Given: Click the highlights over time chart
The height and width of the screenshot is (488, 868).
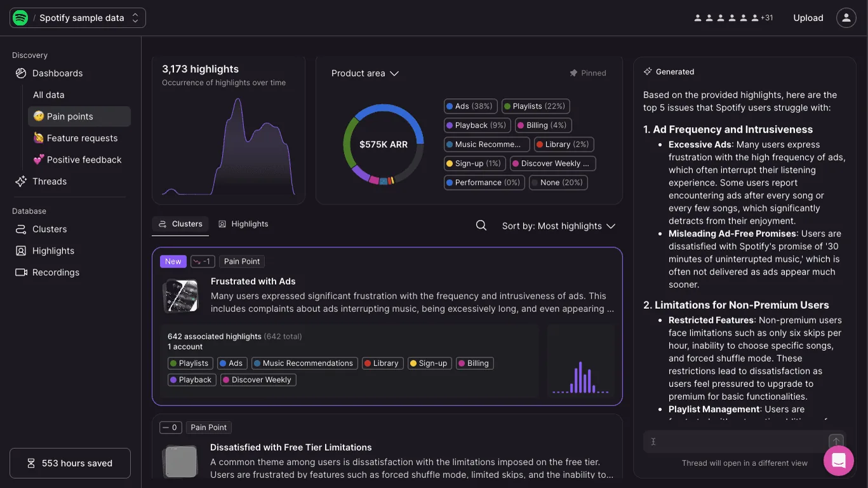Looking at the screenshot, I should (x=229, y=147).
